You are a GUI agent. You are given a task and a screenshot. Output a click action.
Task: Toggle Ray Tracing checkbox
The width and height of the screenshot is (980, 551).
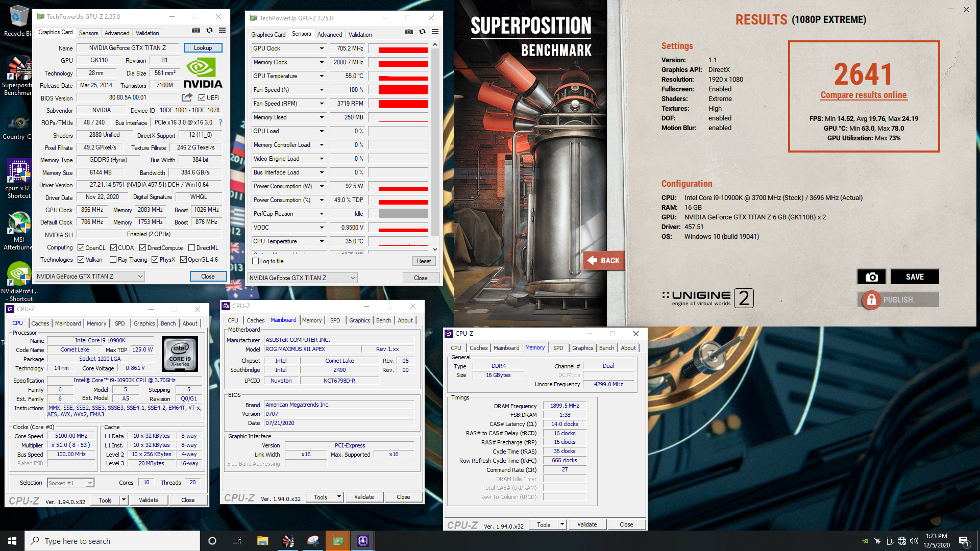(x=113, y=260)
